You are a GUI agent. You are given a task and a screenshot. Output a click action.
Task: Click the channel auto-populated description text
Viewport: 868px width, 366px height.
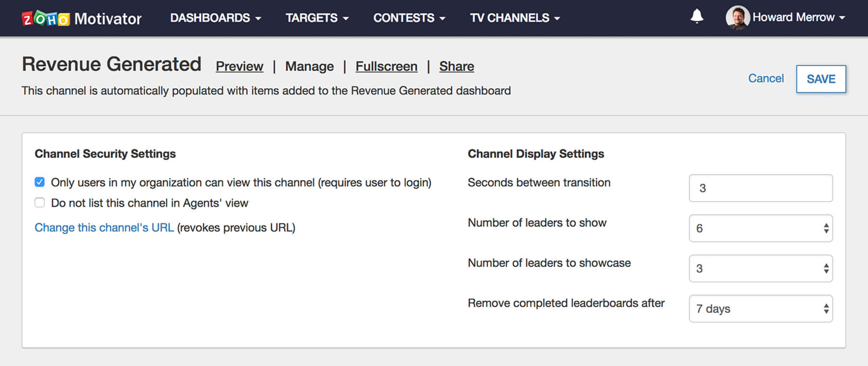[x=266, y=91]
